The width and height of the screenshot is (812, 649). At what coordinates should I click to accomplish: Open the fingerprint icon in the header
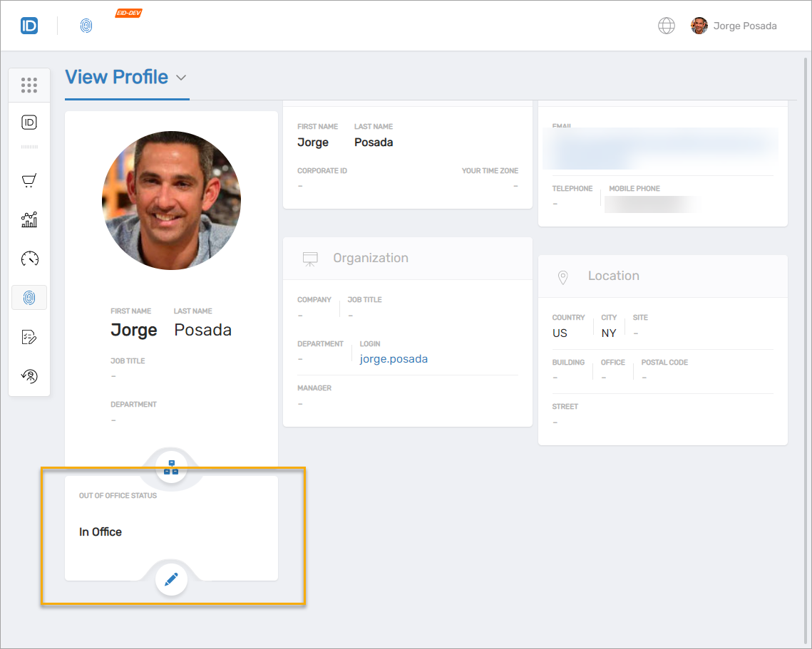[x=86, y=26]
